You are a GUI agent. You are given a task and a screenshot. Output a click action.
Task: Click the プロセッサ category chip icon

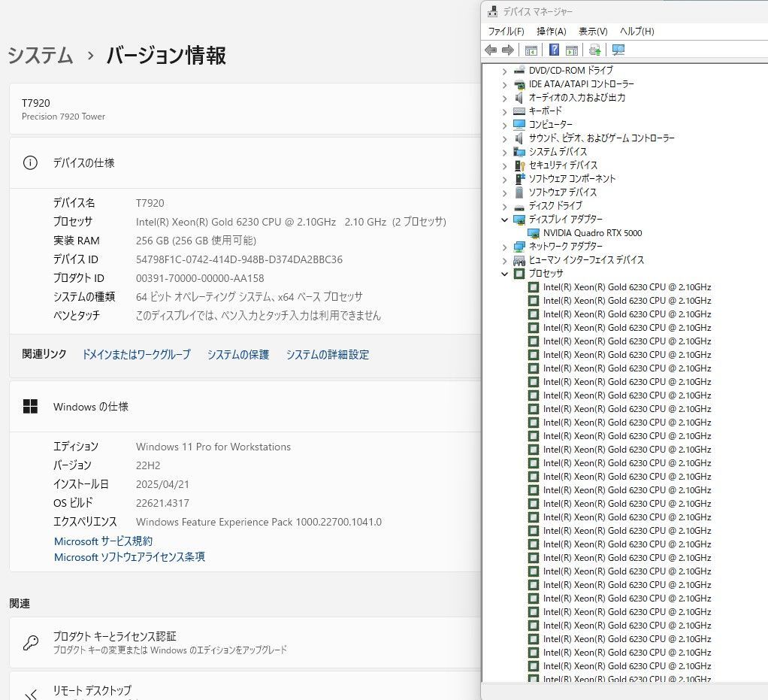pos(519,274)
